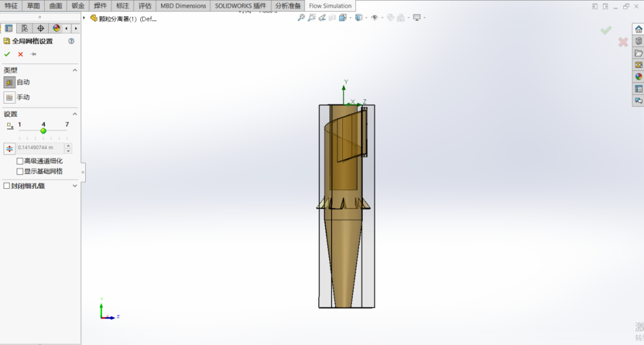Click Hide/Show Items eye icon

(x=374, y=18)
